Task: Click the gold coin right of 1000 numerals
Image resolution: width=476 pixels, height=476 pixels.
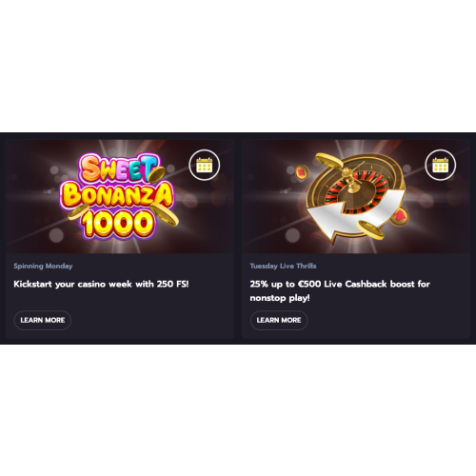Action: [x=165, y=214]
